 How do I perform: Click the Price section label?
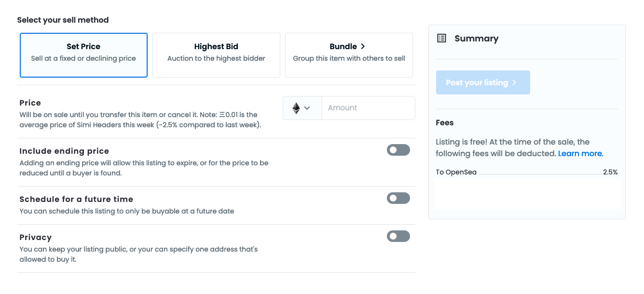tap(30, 103)
